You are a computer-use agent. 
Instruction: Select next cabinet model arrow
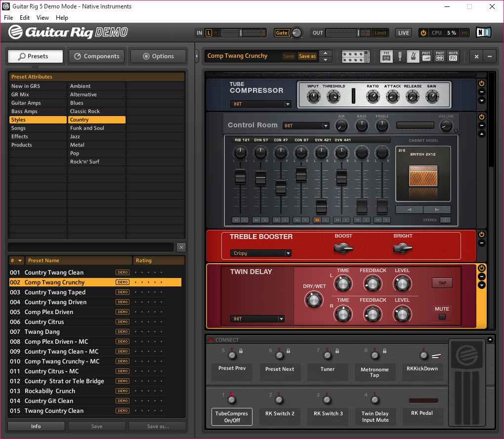[x=437, y=210]
